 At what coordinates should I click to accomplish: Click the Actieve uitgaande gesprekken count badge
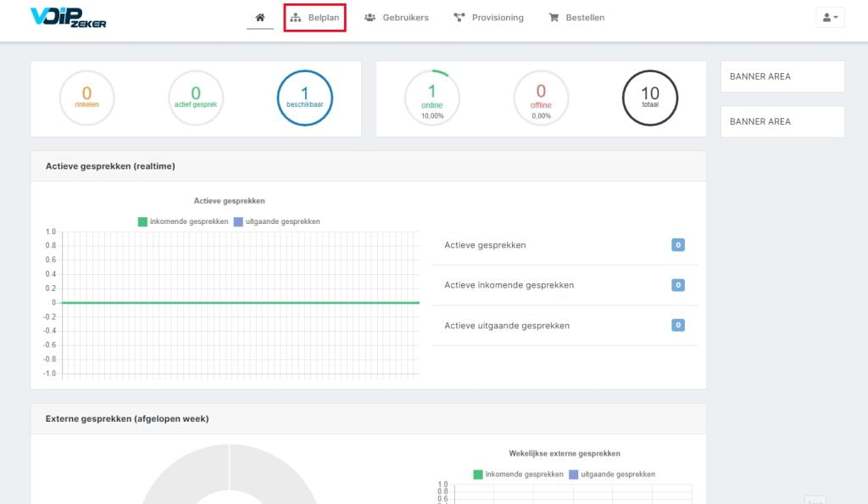coord(677,325)
